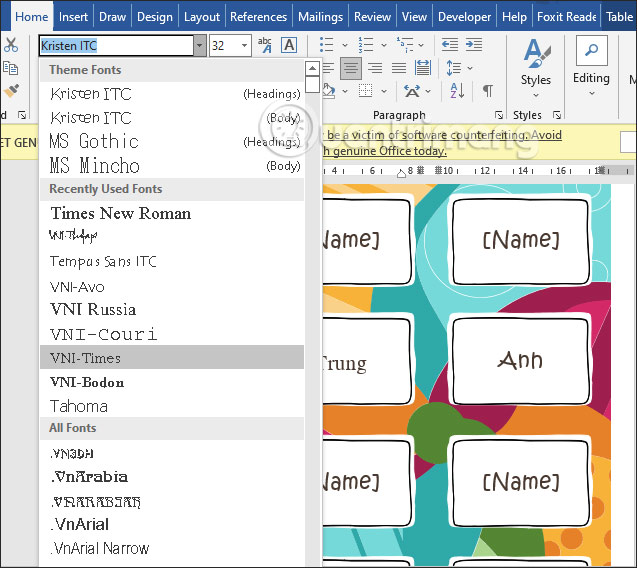
Task: Click the Clear All Formatting icon
Action: [x=265, y=45]
